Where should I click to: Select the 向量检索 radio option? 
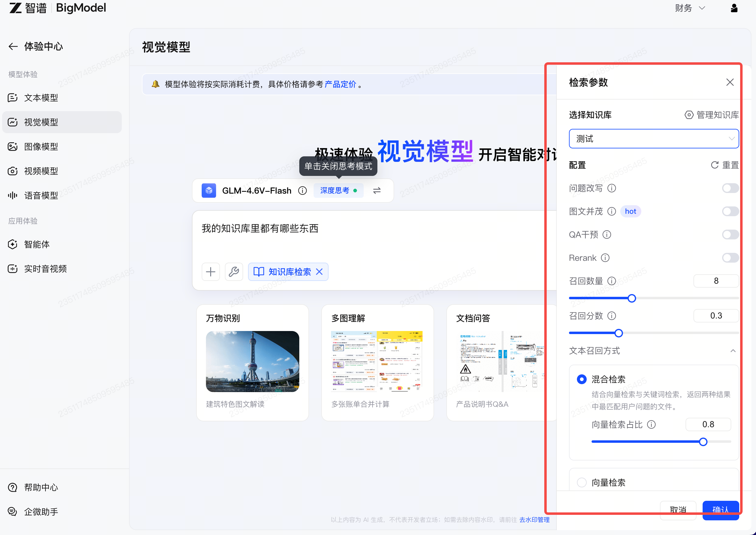click(x=582, y=482)
